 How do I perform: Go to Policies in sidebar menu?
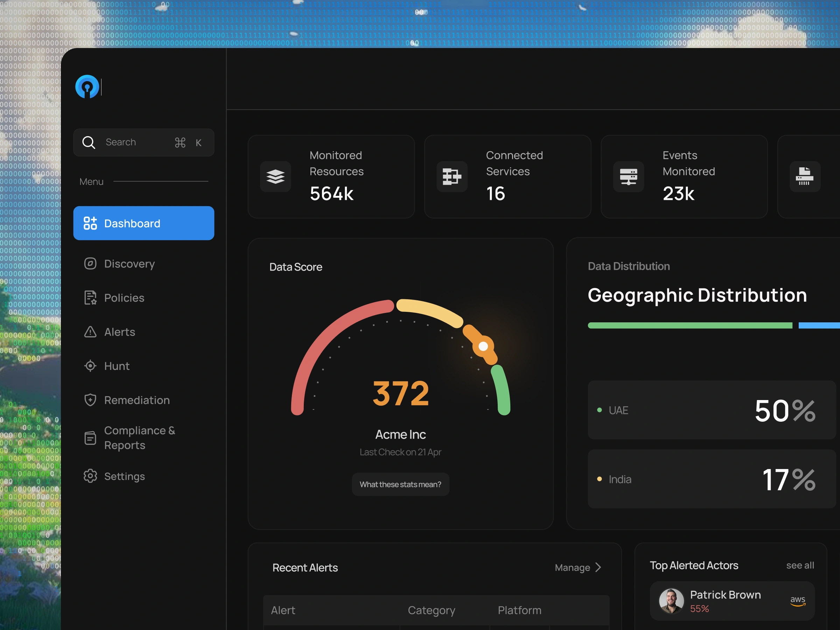tap(124, 298)
